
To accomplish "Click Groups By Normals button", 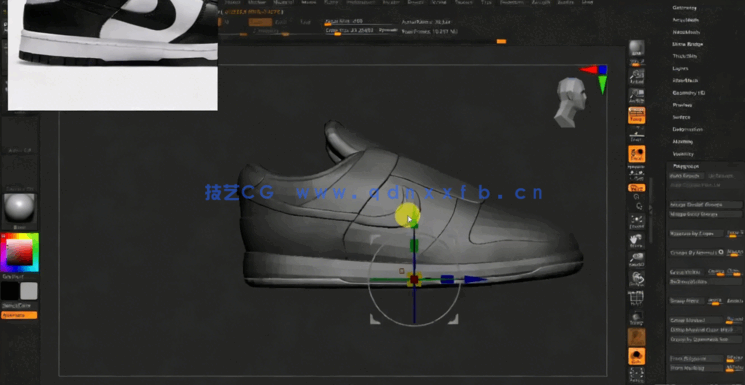I will click(697, 252).
